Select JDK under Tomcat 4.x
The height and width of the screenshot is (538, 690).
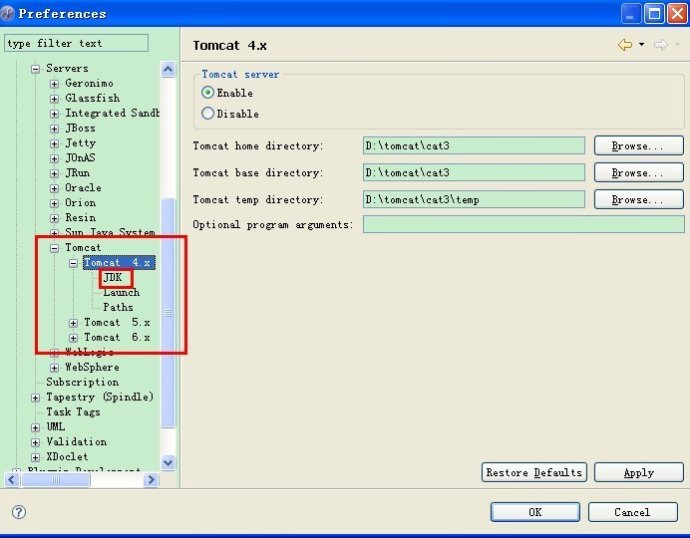click(x=113, y=278)
